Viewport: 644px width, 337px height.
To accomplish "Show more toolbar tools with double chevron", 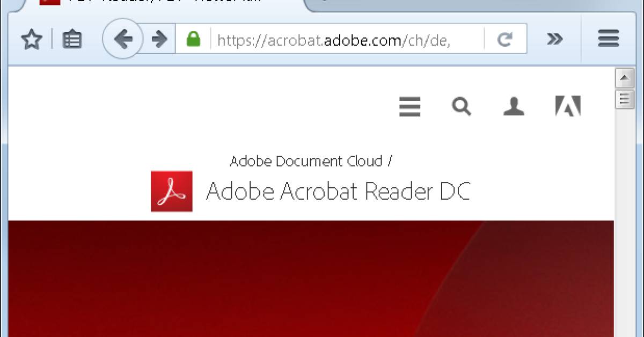I will 554,39.
